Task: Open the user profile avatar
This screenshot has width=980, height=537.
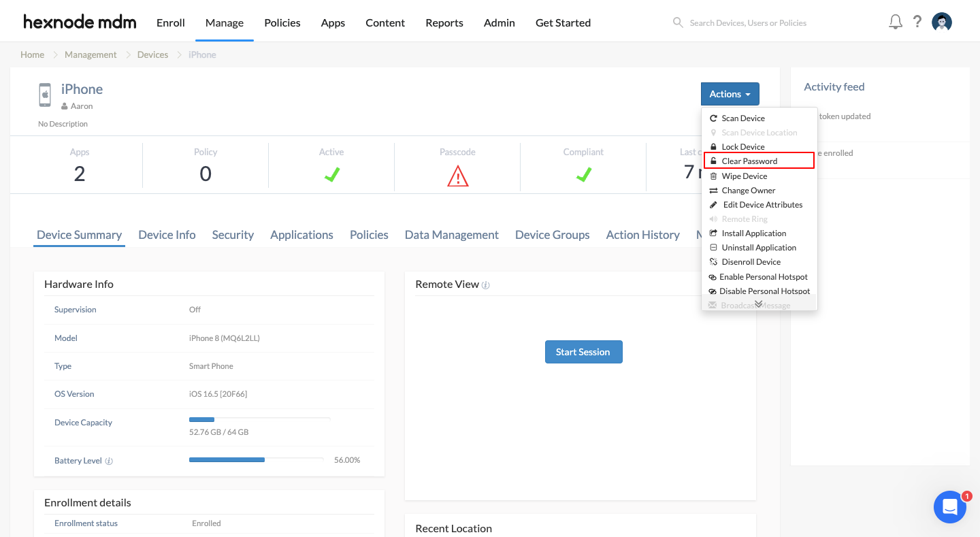Action: 942,22
